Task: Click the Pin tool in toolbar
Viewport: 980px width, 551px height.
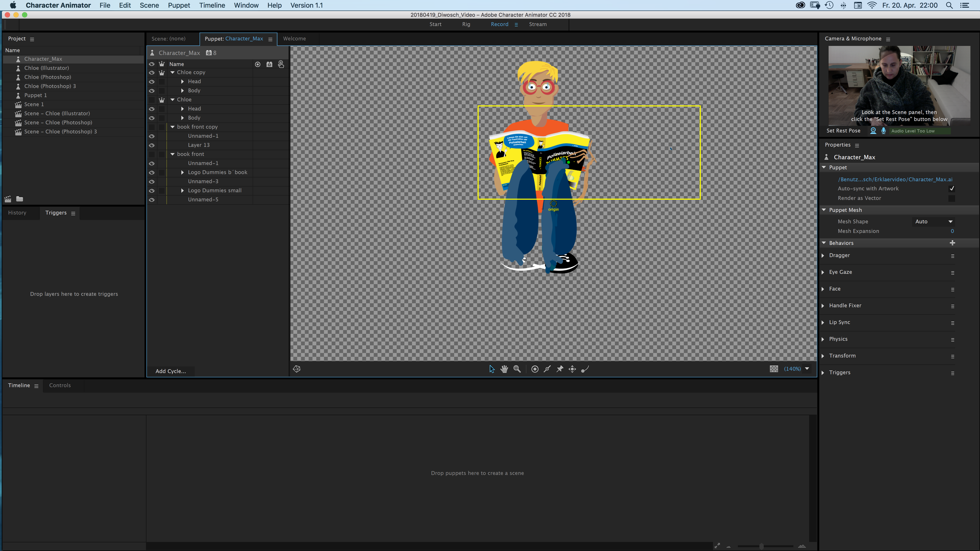Action: [559, 369]
